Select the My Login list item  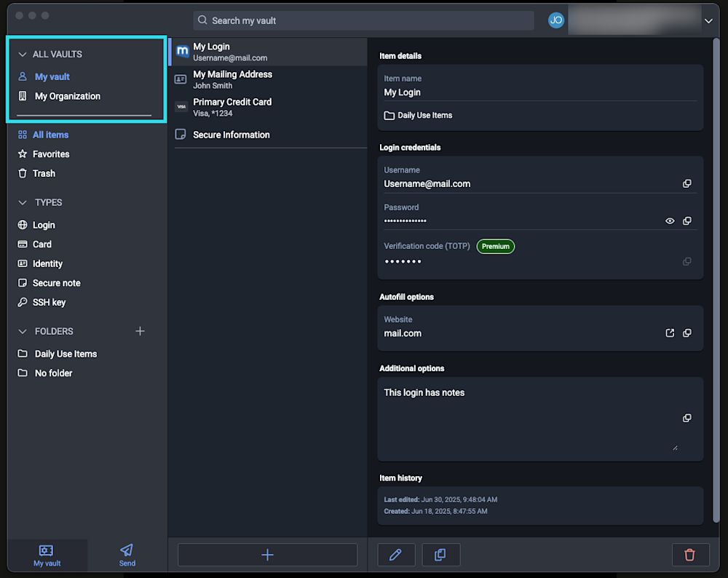(269, 52)
